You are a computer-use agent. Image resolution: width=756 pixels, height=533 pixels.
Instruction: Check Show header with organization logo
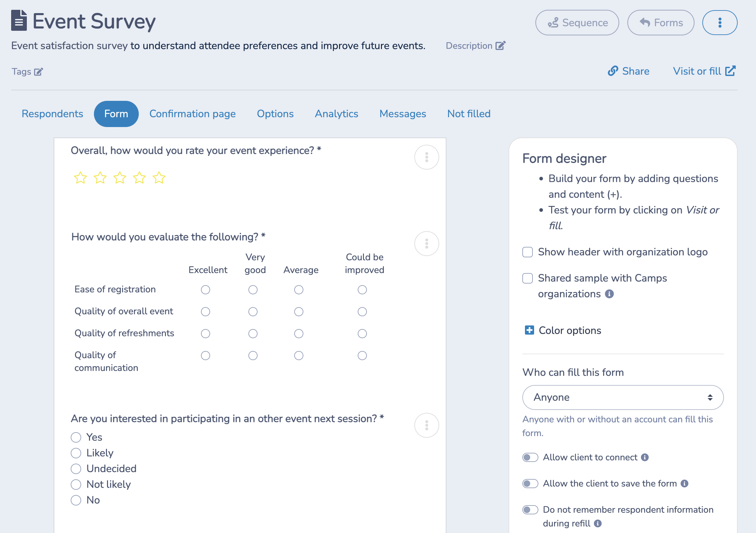point(527,252)
